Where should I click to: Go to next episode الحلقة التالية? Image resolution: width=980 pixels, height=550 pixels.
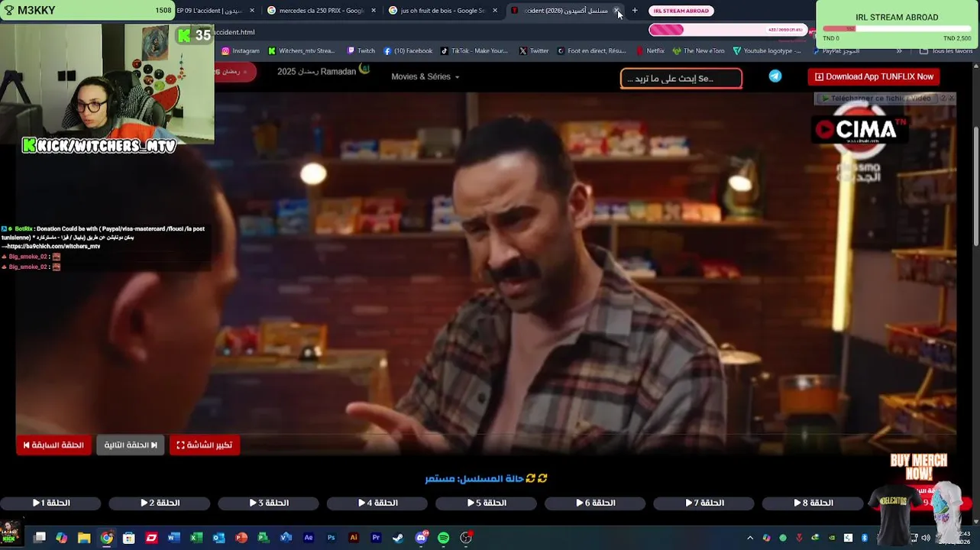pos(131,445)
